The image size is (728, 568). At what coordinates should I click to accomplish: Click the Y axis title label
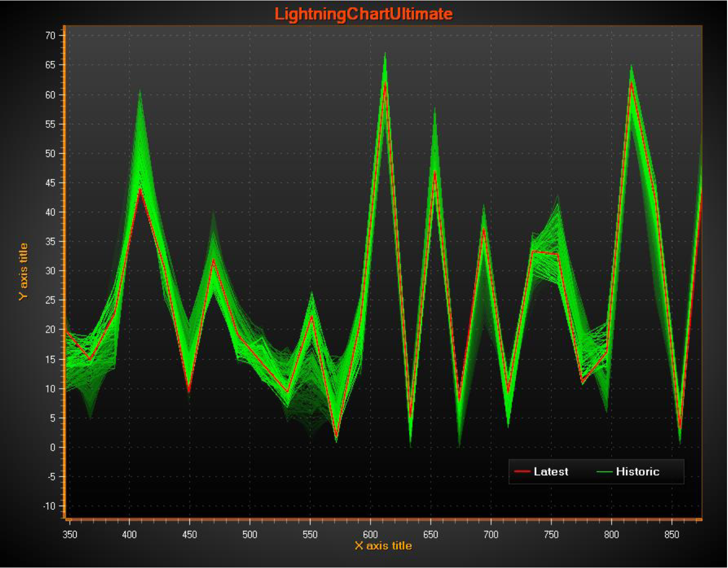point(23,272)
